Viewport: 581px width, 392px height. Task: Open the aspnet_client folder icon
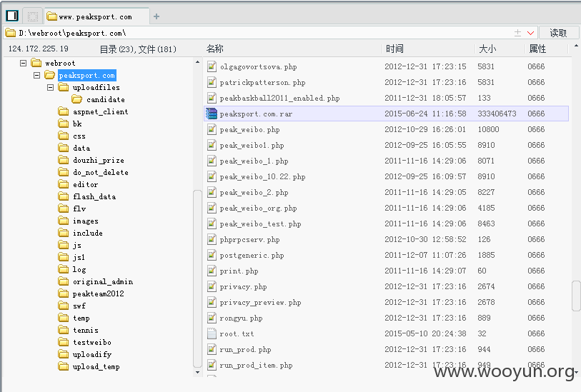click(64, 111)
